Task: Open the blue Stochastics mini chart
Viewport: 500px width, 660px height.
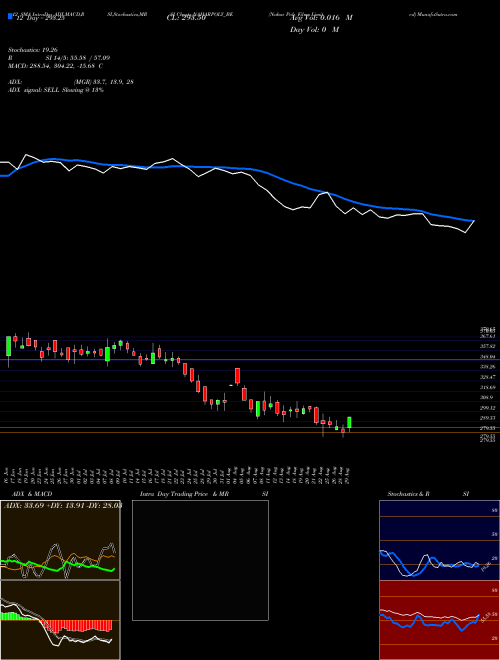Action: [x=439, y=540]
